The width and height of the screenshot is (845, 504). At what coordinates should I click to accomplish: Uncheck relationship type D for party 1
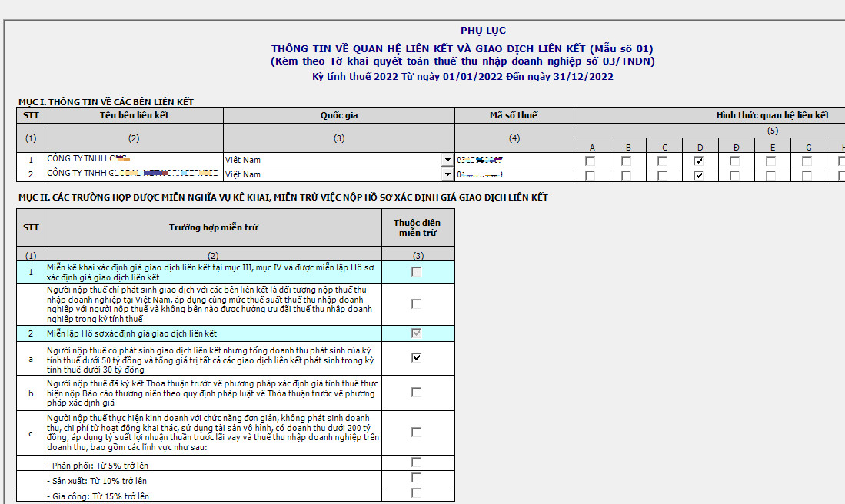pyautogui.click(x=698, y=161)
